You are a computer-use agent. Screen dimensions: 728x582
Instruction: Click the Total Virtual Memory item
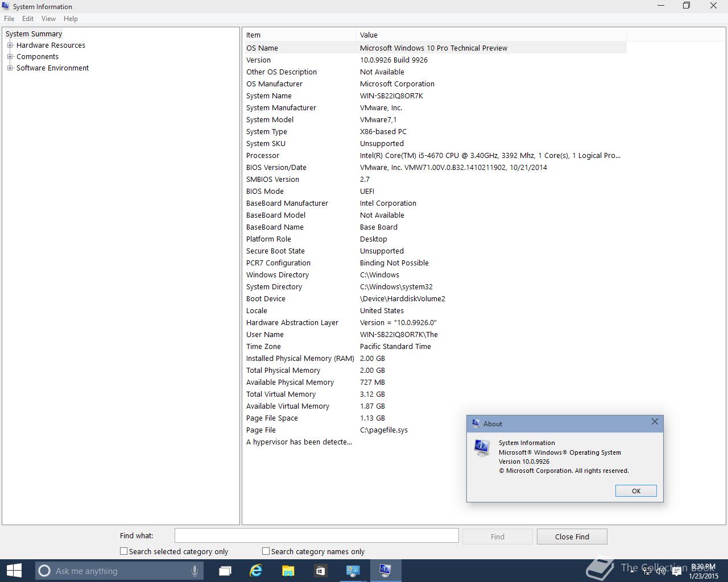(280, 394)
